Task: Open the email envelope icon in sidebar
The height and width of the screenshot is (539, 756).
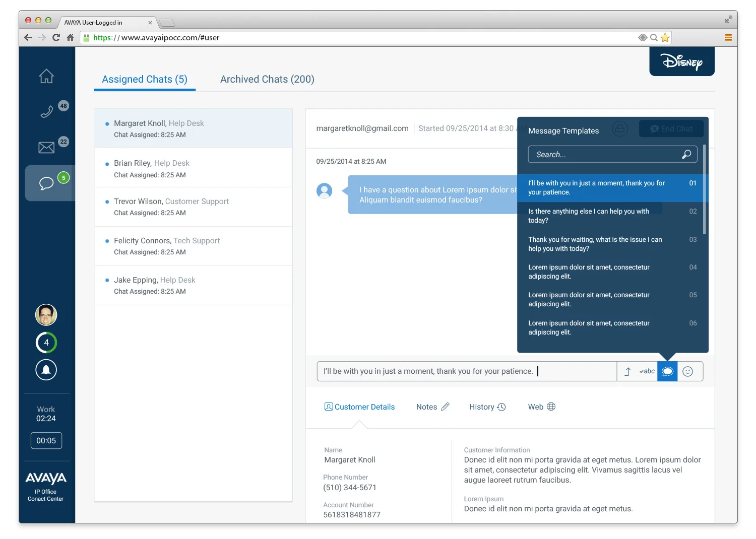Action: (46, 147)
